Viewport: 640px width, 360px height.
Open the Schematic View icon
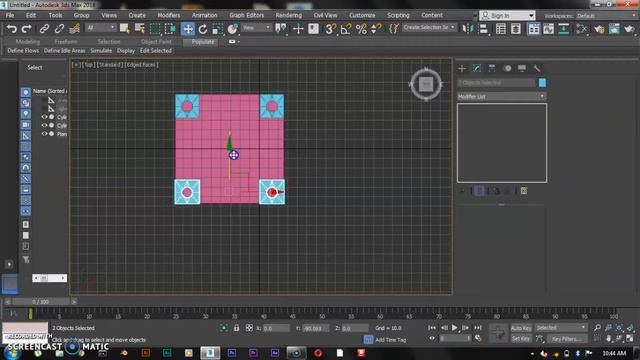pyautogui.click(x=564, y=29)
